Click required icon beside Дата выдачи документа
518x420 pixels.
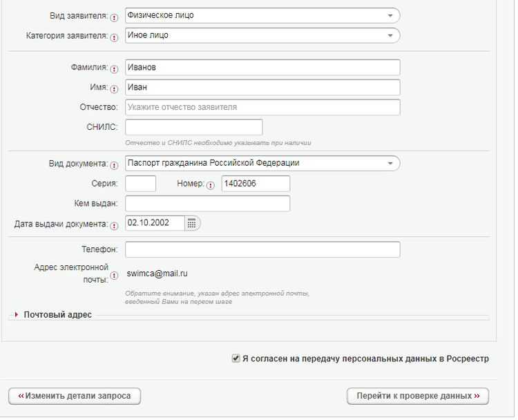pyautogui.click(x=114, y=225)
